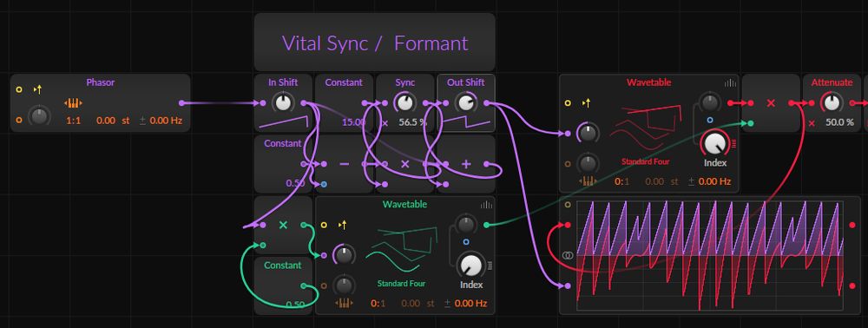
Task: Turn the green Wavetable Index knob
Action: point(470,265)
